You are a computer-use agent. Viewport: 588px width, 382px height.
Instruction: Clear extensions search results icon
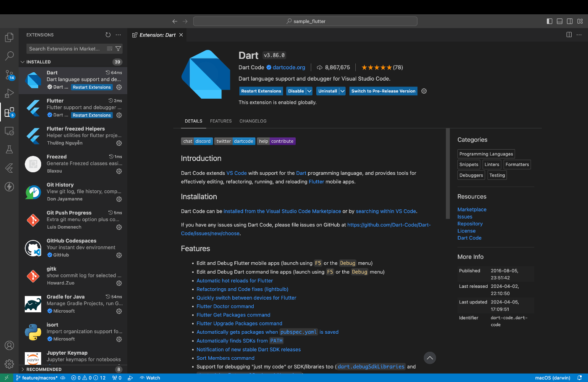coord(110,49)
